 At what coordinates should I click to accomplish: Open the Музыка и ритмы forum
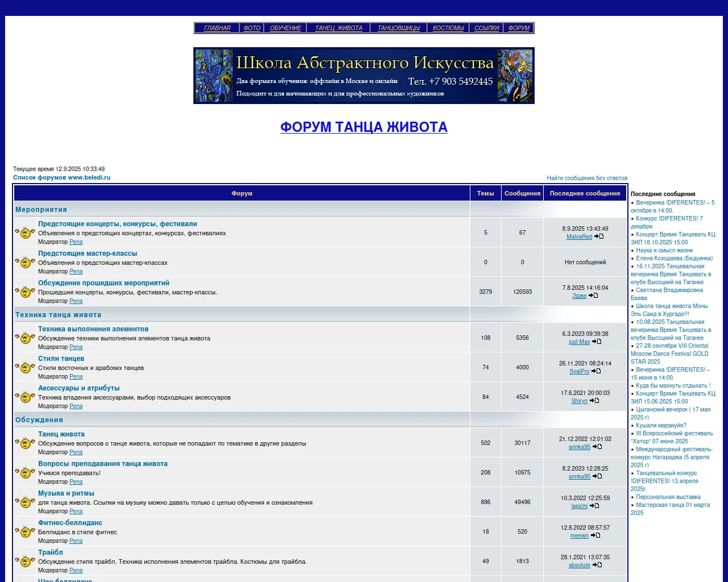66,493
